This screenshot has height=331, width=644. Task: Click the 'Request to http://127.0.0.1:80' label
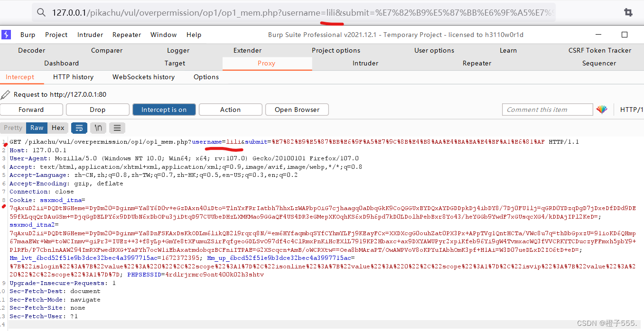pos(60,94)
